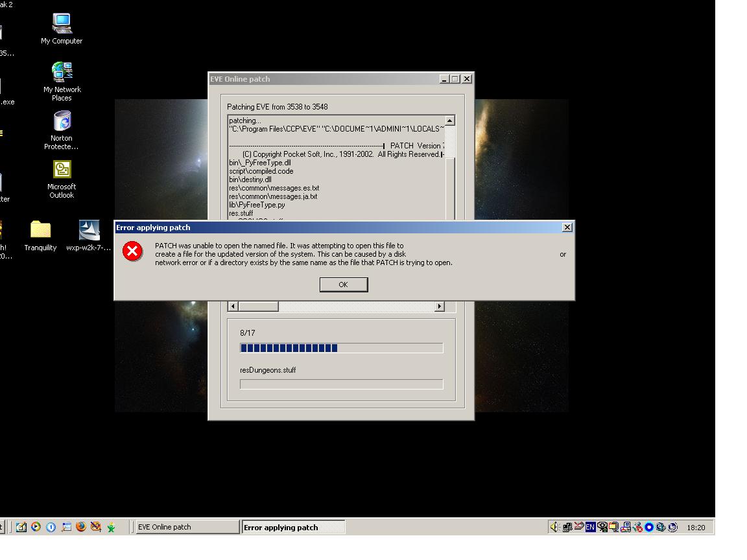Launch Firefox from quick launch

click(x=81, y=527)
